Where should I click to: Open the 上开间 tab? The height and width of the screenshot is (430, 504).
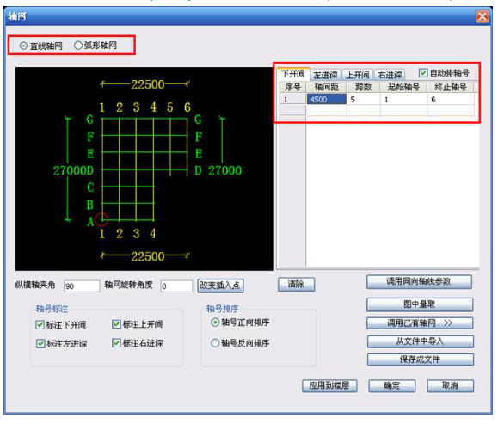pyautogui.click(x=357, y=75)
